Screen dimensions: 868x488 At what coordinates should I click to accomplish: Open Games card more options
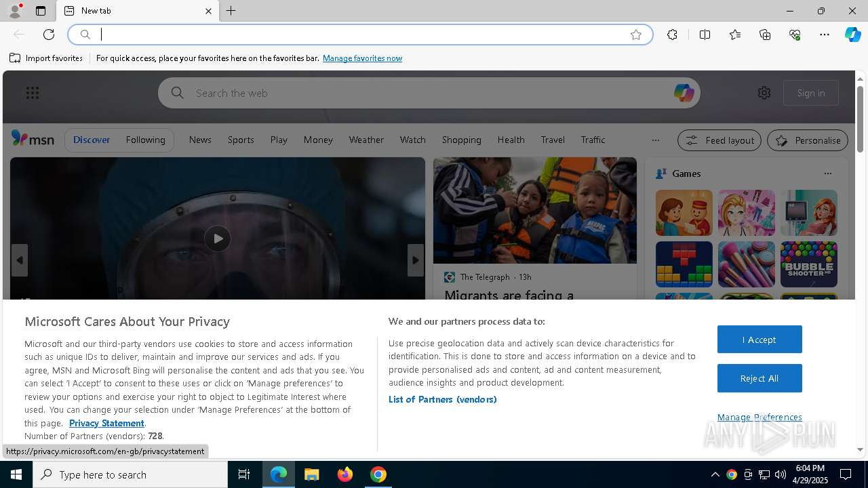827,174
